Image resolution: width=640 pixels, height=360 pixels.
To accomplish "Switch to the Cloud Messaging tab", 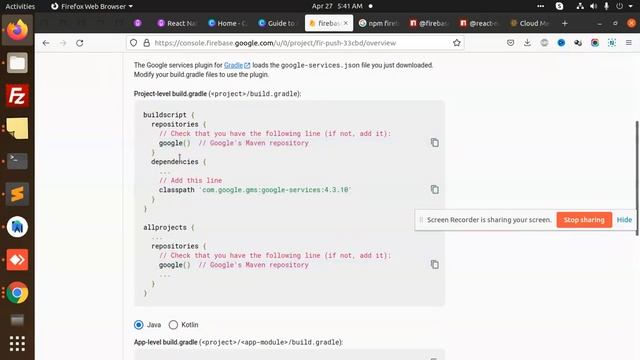I will [x=530, y=24].
